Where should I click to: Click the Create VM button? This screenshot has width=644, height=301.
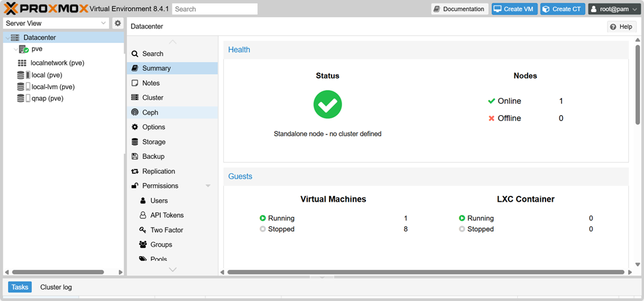514,9
